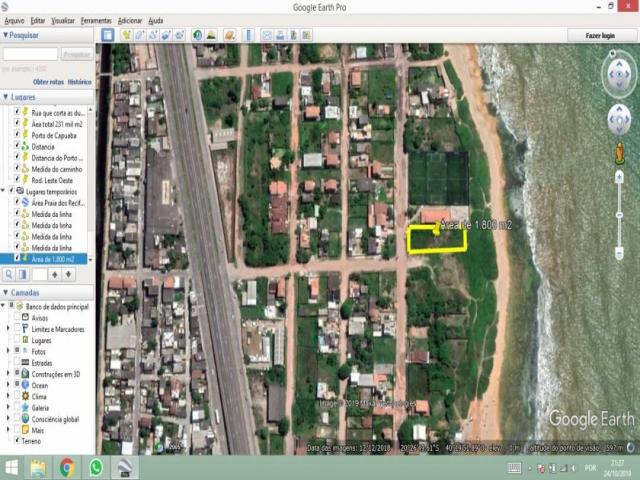Screen dimensions: 640x480
Task: Show historical imagery with the clock icon
Action: tap(198, 35)
